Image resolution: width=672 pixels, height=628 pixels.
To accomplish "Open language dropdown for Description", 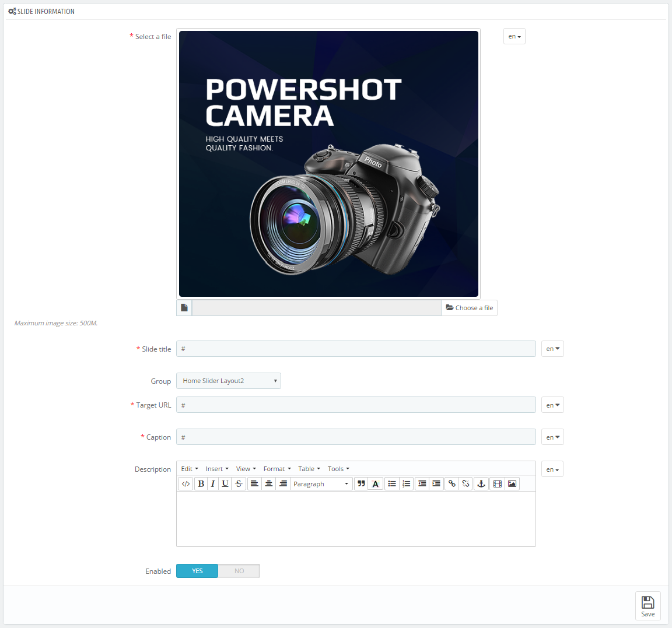I will [x=552, y=469].
